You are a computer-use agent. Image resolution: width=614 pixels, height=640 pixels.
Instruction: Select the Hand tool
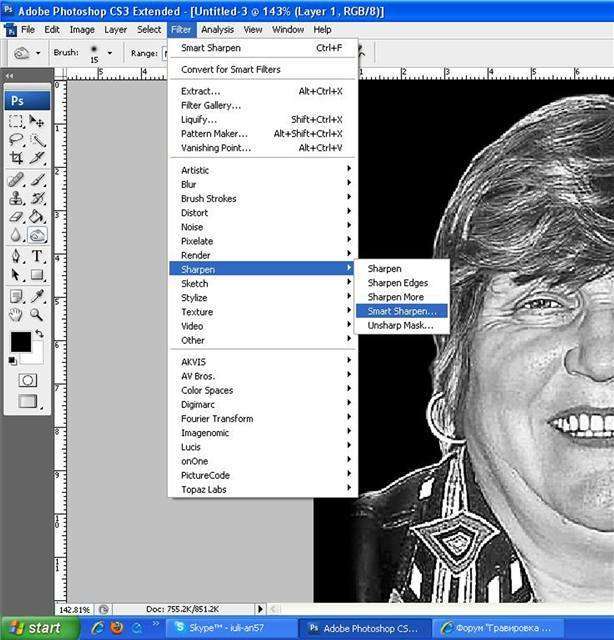pos(16,314)
